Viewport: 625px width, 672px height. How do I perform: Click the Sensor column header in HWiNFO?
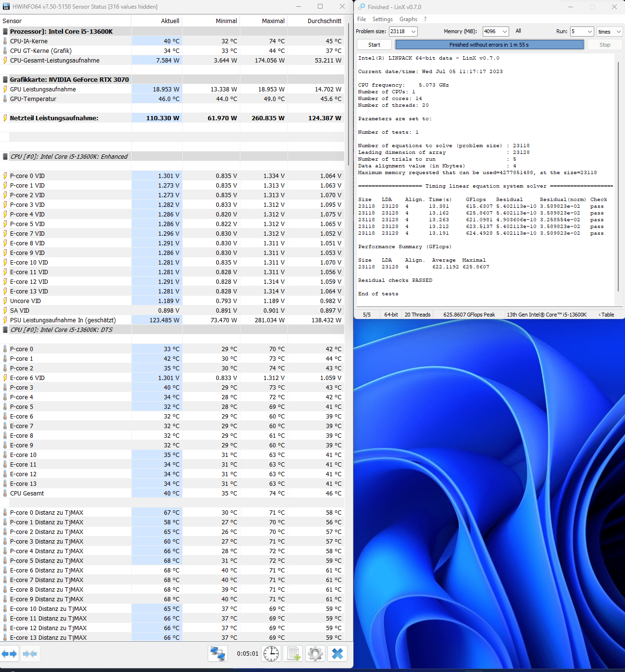65,21
